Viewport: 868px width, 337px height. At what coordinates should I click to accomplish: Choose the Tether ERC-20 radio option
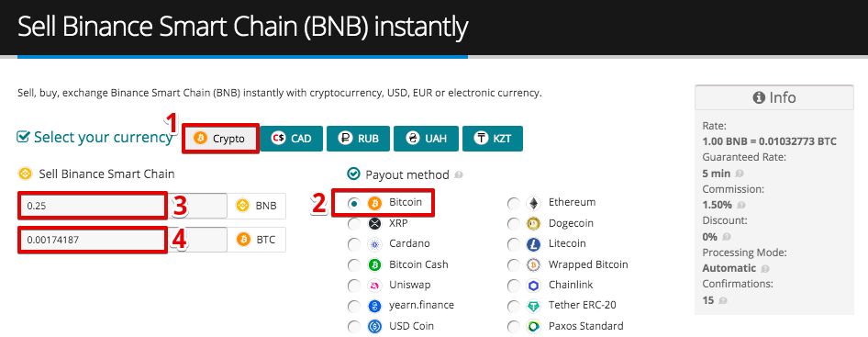514,306
